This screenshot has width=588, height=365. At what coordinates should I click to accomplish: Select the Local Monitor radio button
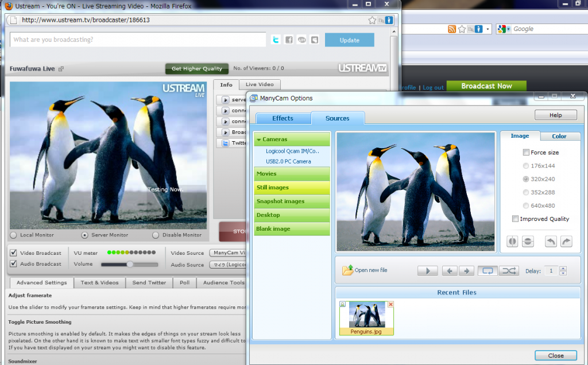[x=13, y=235]
